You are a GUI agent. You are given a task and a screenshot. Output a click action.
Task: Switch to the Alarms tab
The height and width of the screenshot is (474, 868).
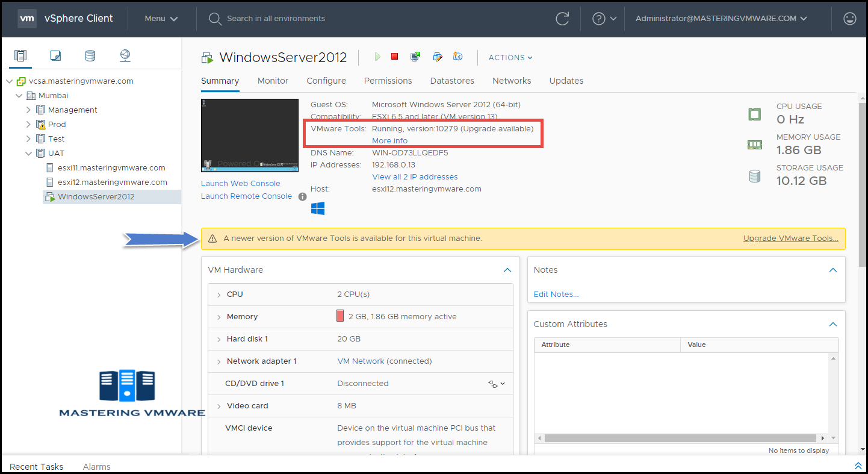click(x=97, y=467)
